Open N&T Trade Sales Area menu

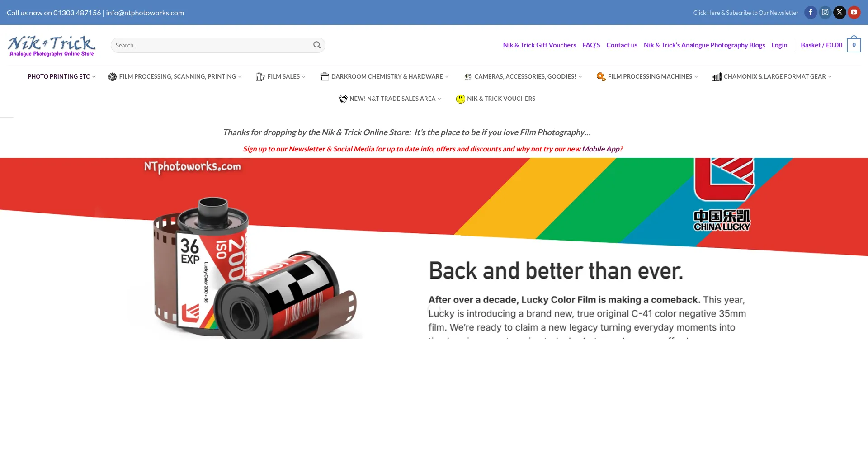pyautogui.click(x=390, y=99)
